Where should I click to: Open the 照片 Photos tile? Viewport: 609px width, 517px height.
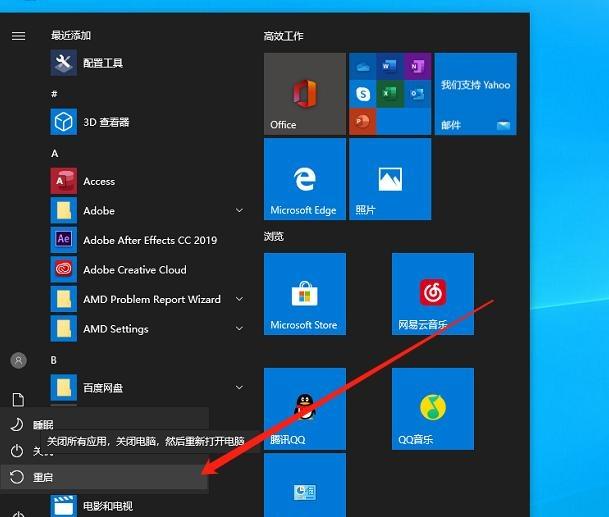(x=390, y=179)
